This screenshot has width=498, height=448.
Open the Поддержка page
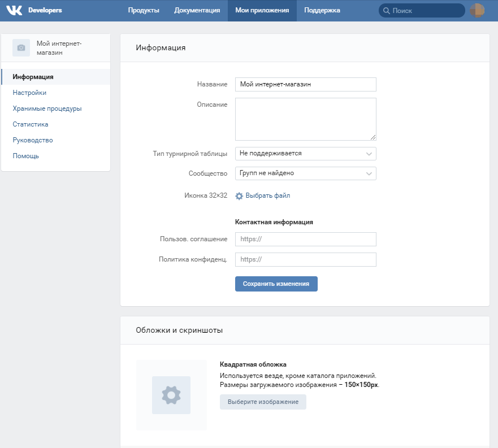coord(322,10)
